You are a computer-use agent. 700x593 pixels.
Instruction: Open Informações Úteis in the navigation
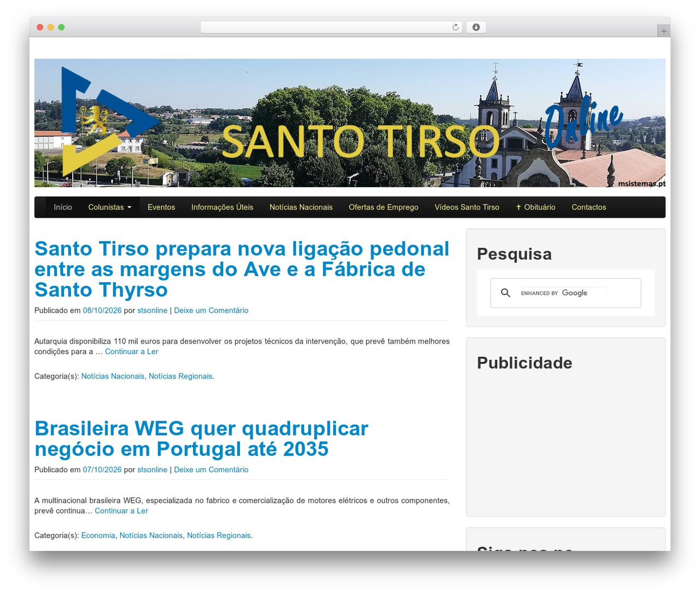click(222, 207)
